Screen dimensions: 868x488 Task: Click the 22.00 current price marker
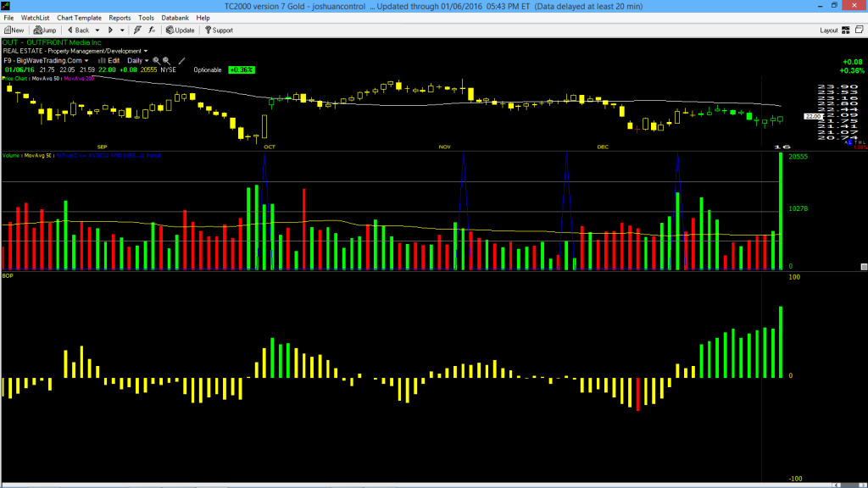[x=813, y=117]
